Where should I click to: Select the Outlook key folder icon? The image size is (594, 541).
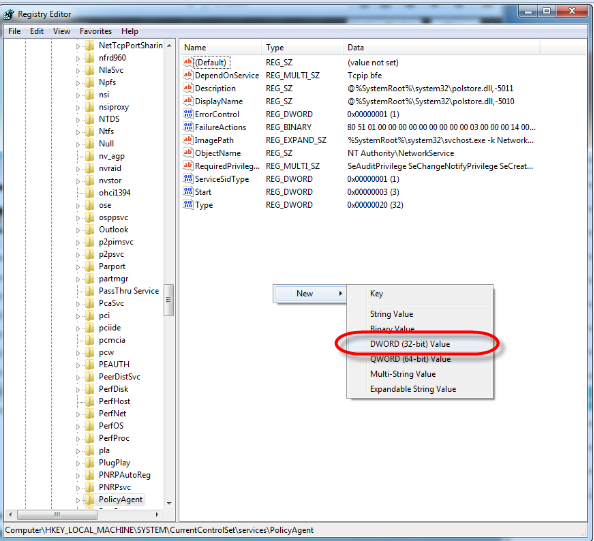89,229
